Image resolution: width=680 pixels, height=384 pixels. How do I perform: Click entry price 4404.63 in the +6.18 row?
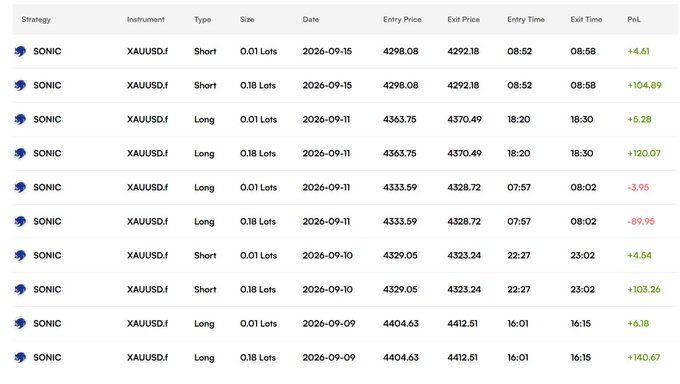(401, 324)
